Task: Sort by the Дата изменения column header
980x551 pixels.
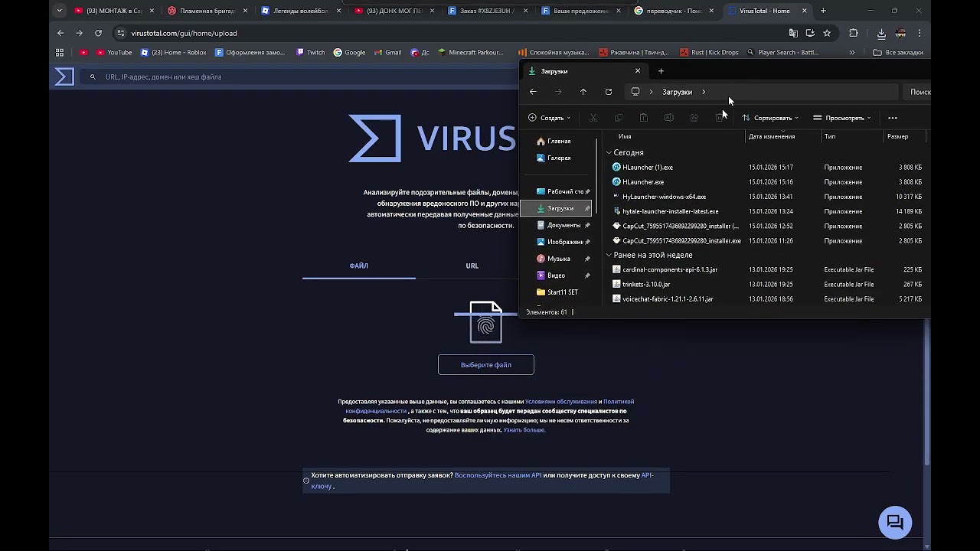Action: click(x=782, y=136)
